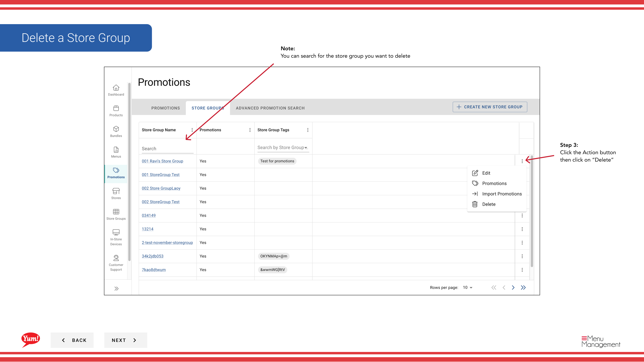644x362 pixels.
Task: Open Promotions column options menu
Action: tap(250, 130)
